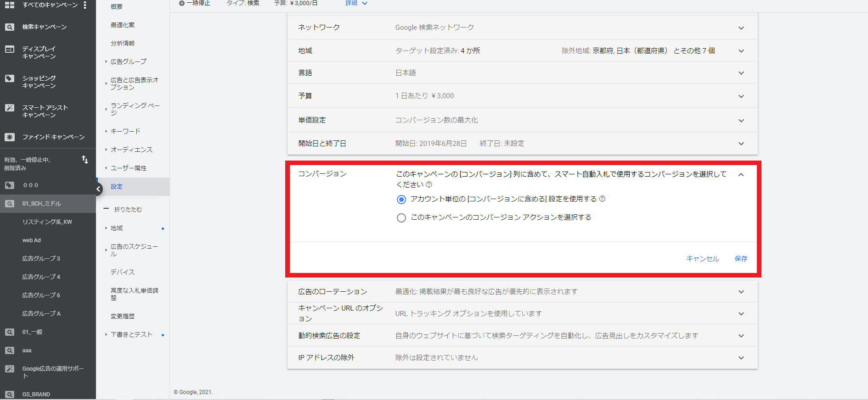Screen dimensions: 868x400
Task: Toggle the campaign sort arrows icon
Action: click(85, 160)
